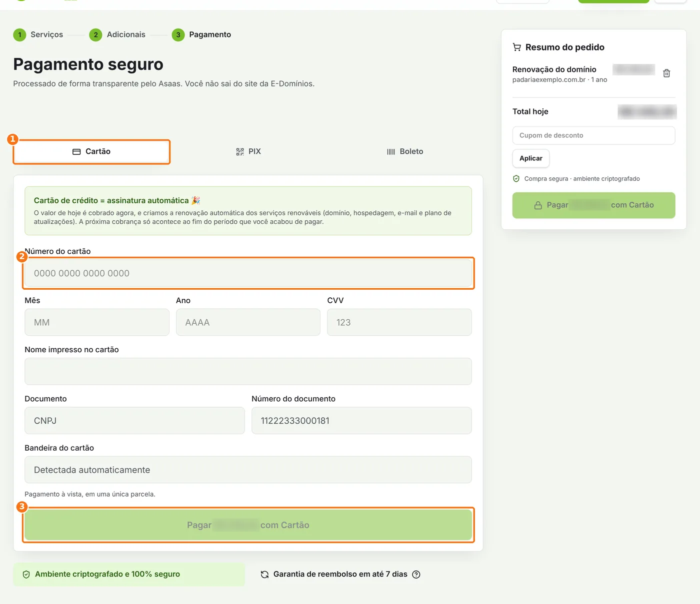Click the refresh icon next to Garantia de reembolso
The width and height of the screenshot is (700, 604).
point(265,575)
